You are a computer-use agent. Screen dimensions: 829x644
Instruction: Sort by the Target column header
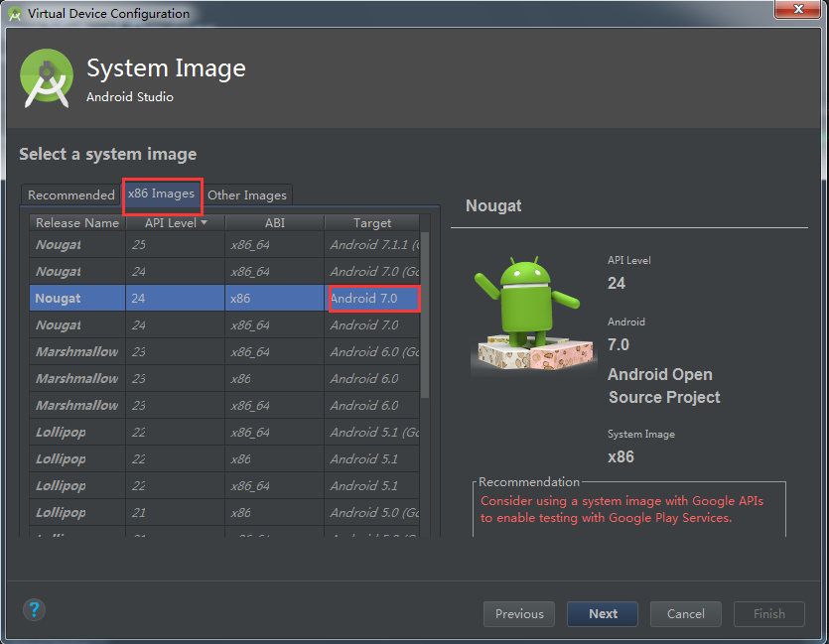(x=372, y=223)
